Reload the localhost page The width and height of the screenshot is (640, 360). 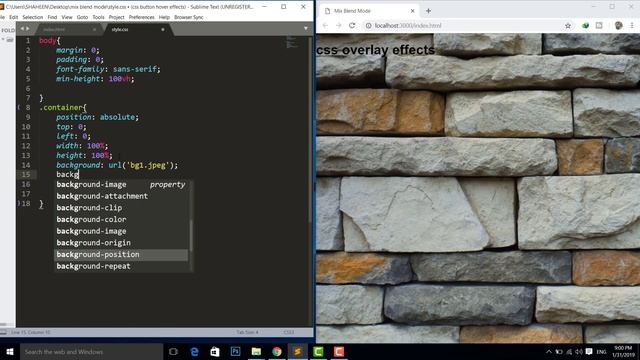coord(352,25)
